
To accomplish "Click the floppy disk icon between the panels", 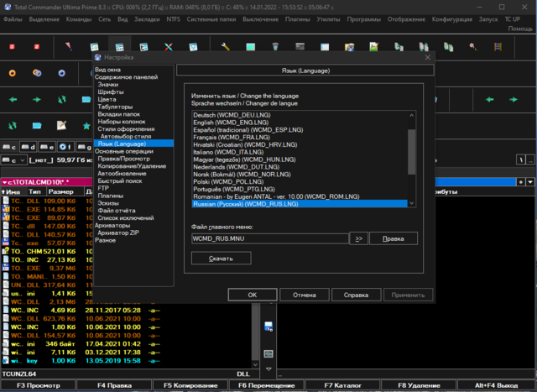I will click(268, 327).
